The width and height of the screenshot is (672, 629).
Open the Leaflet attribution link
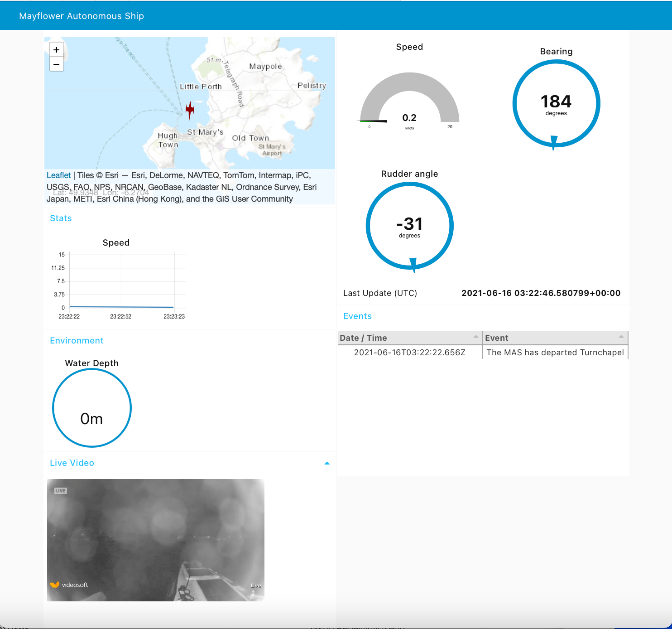(x=59, y=175)
